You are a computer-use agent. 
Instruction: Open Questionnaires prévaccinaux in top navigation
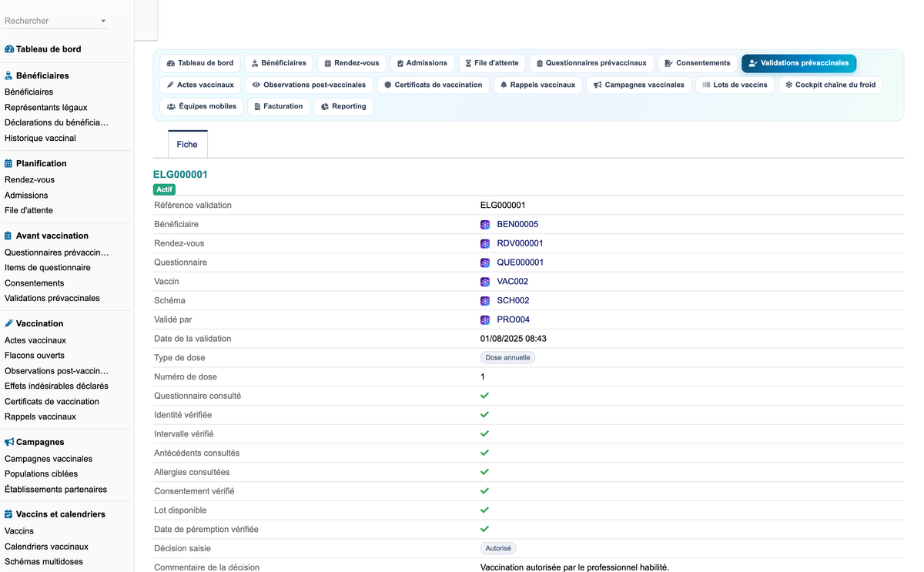pos(591,63)
